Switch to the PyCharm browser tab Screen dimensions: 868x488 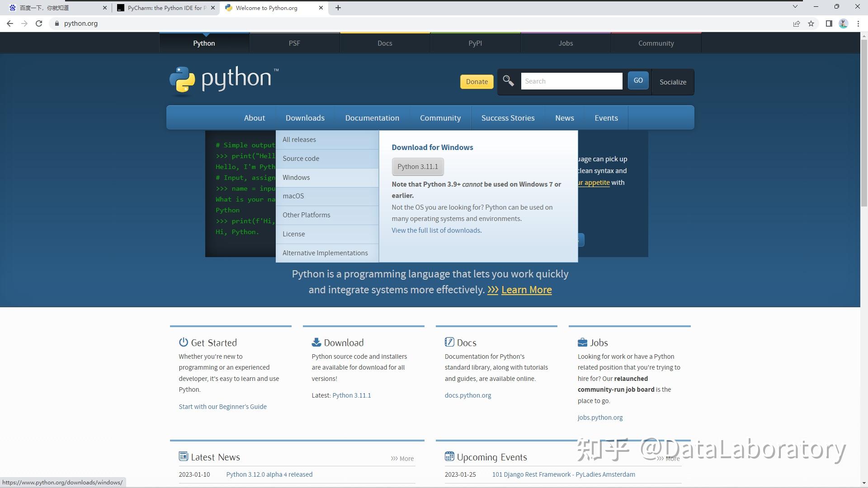tap(165, 8)
